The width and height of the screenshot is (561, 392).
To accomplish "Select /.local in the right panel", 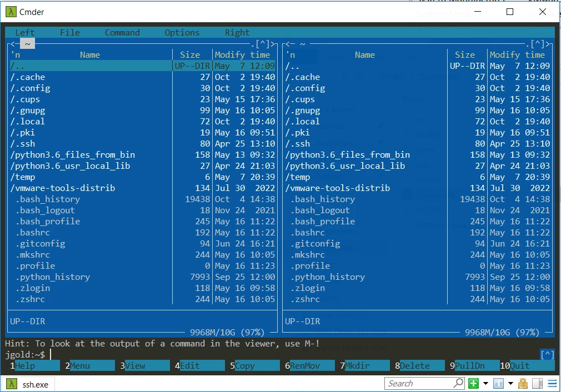I will tap(418, 121).
